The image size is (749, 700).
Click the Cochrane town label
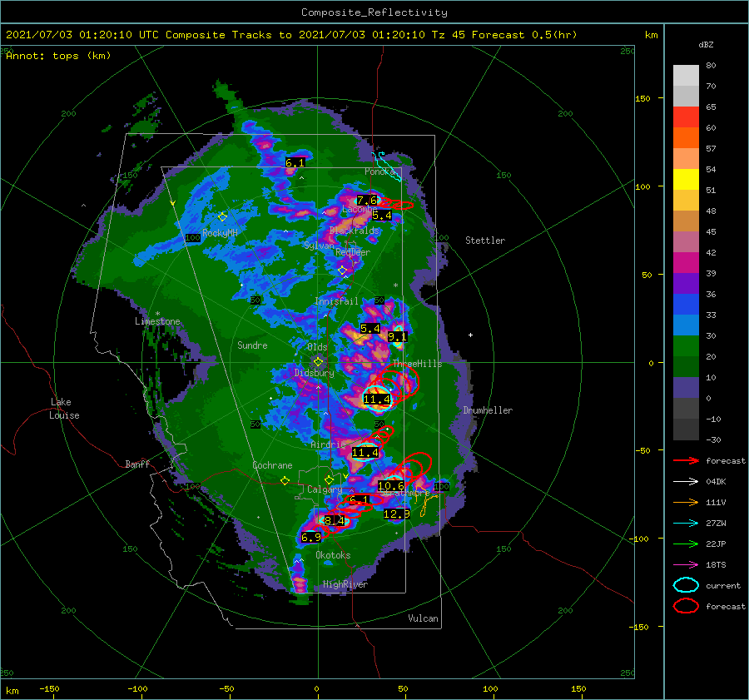pyautogui.click(x=272, y=465)
